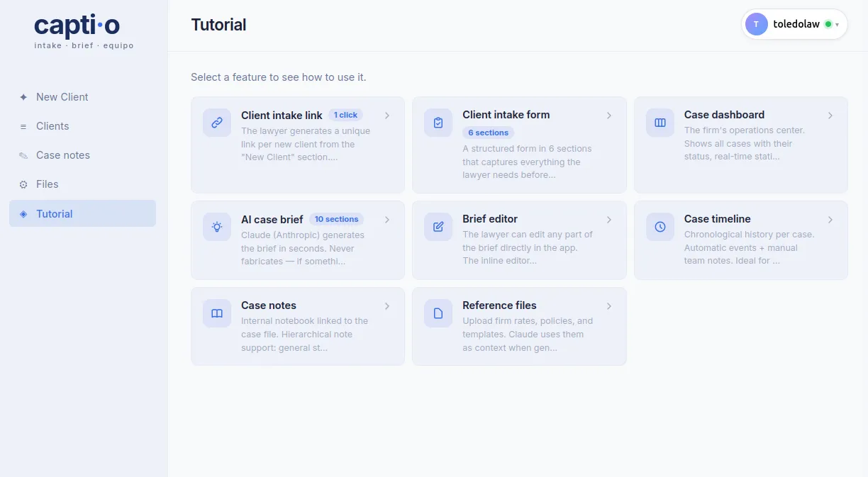Viewport: 868px width, 477px height.
Task: Click the link icon on Client intake link card
Action: (217, 123)
